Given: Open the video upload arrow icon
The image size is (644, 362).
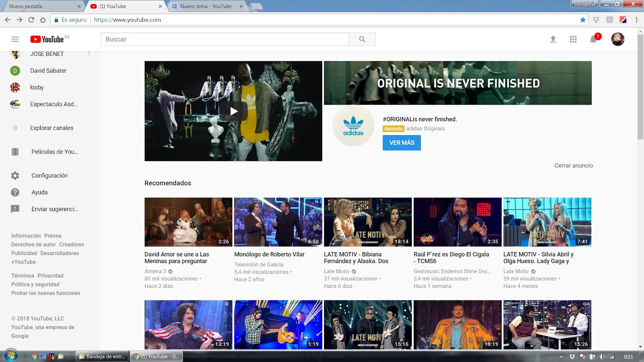Looking at the screenshot, I should 553,39.
